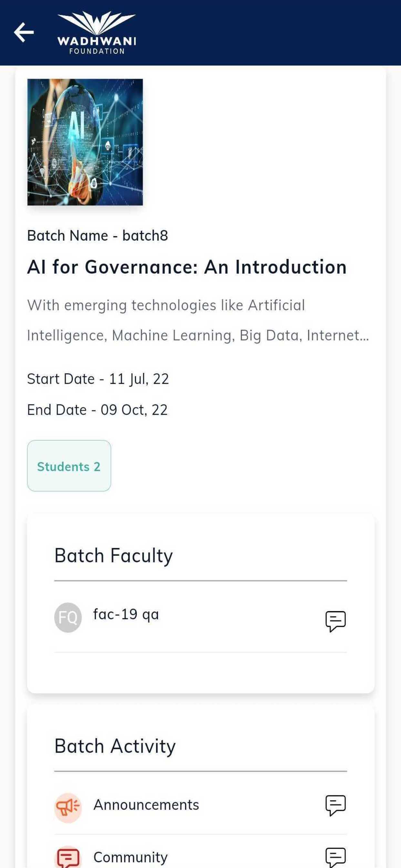Click the End Date 09 Oct text
Image resolution: width=401 pixels, height=868 pixels.
click(97, 410)
